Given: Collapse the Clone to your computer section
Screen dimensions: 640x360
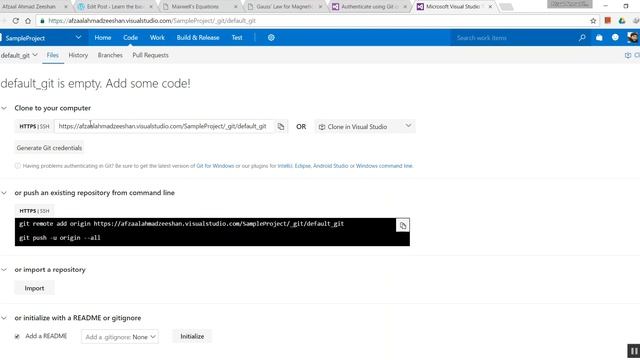Looking at the screenshot, I should click(4, 108).
